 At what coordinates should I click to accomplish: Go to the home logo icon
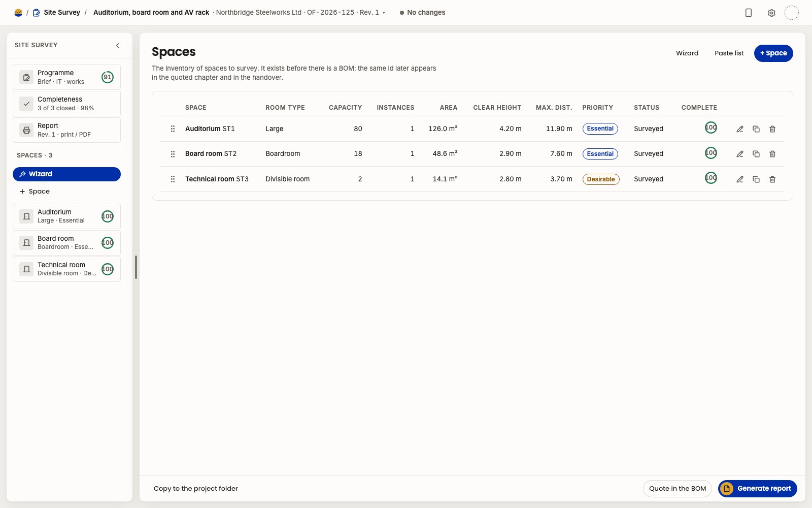tap(18, 13)
